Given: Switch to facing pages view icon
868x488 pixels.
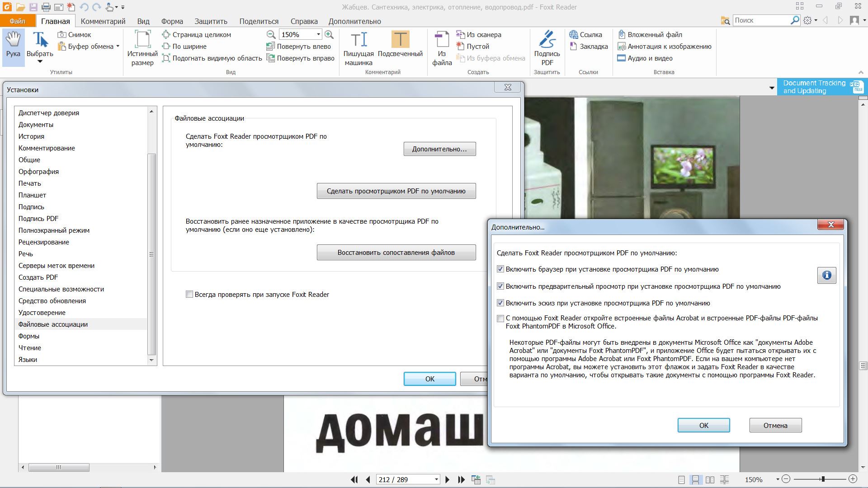Looking at the screenshot, I should pyautogui.click(x=710, y=479).
